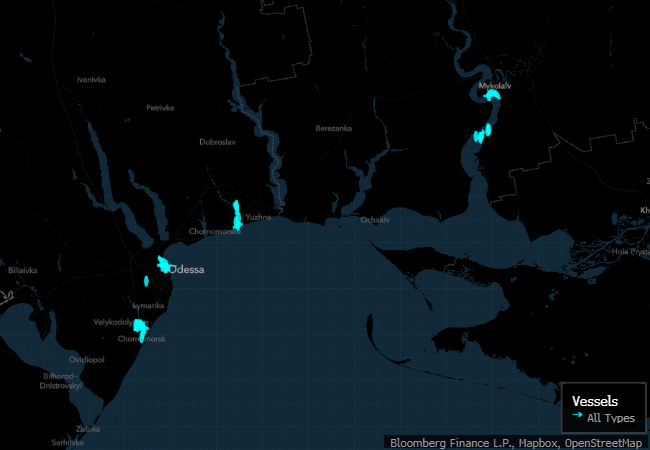The height and width of the screenshot is (450, 650).
Task: Click the vessel cluster south of Mykolaiv on the river
Action: [482, 133]
